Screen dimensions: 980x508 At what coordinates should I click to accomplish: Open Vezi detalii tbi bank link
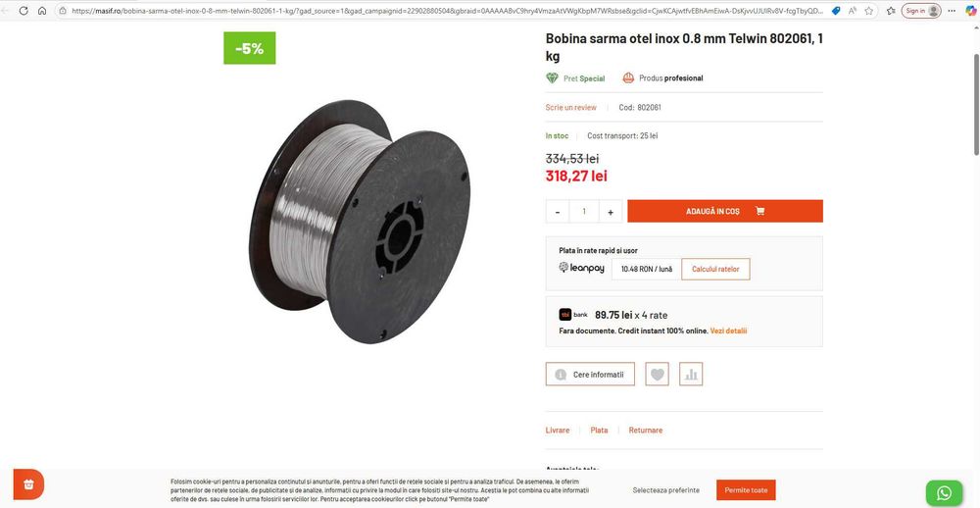coord(728,330)
